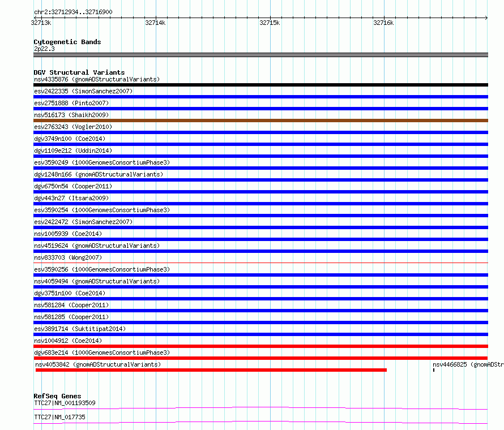
Task: Click the 32714k ruler label
Action: tap(155, 23)
